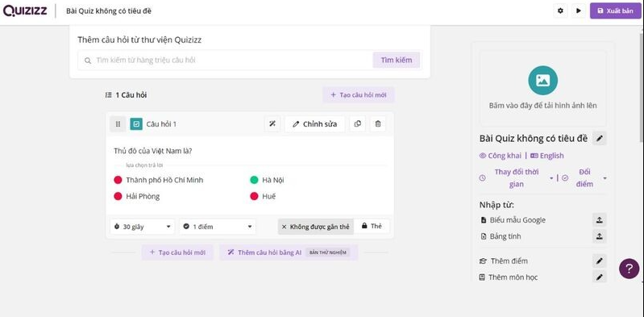
Task: Select answer text Thành phố Hồ Chí Minh
Action: pos(164,180)
